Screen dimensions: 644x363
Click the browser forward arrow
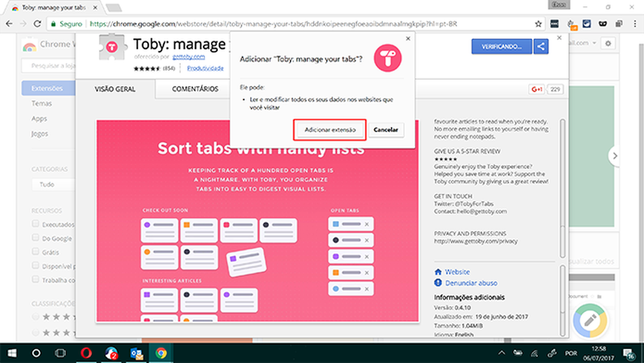tap(23, 24)
